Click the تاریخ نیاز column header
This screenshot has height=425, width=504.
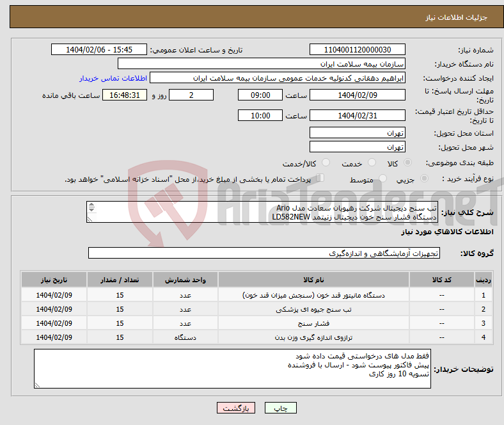[54, 280]
